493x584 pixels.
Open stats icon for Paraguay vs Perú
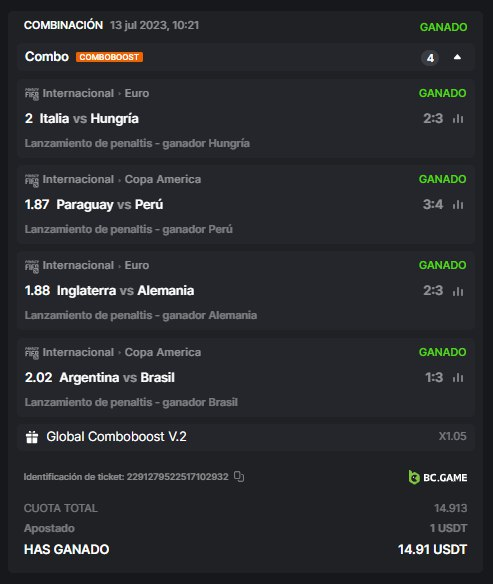pos(458,204)
